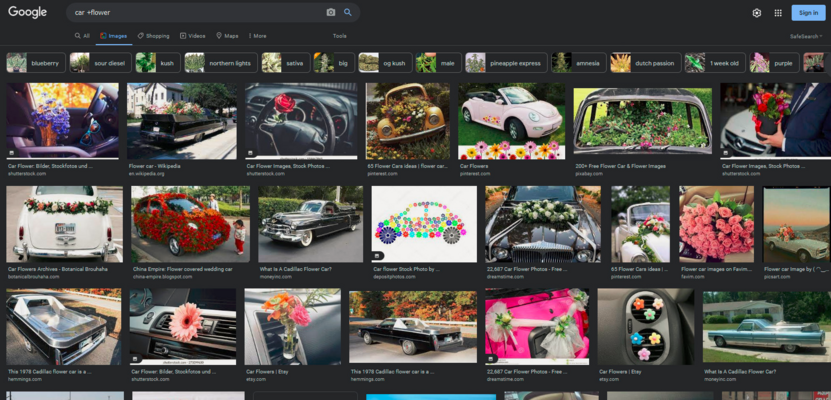Open the pink gerbera on air vent image
The image size is (831, 400).
pos(183,326)
